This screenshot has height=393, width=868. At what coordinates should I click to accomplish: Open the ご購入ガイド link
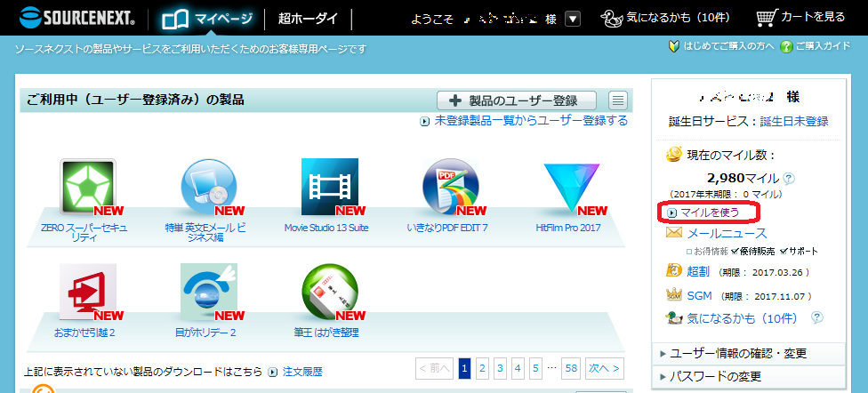pos(823,46)
